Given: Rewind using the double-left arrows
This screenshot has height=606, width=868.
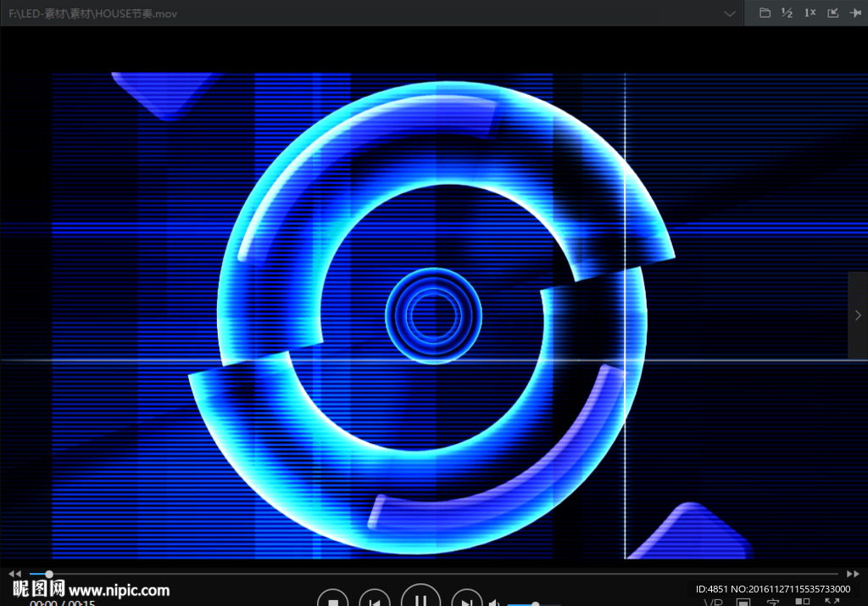Looking at the screenshot, I should tap(15, 574).
